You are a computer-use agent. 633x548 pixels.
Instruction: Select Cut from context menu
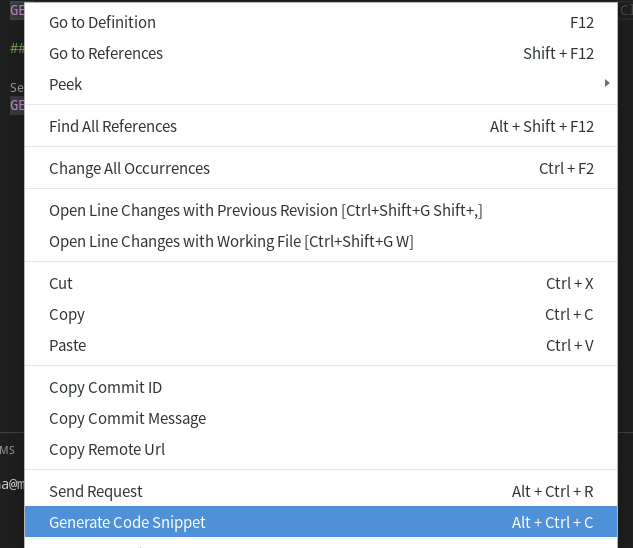click(321, 283)
